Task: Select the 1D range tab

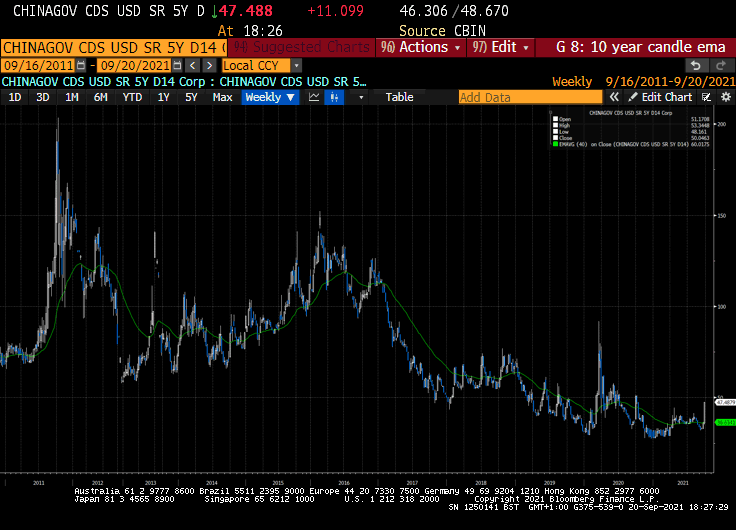Action: (x=15, y=97)
